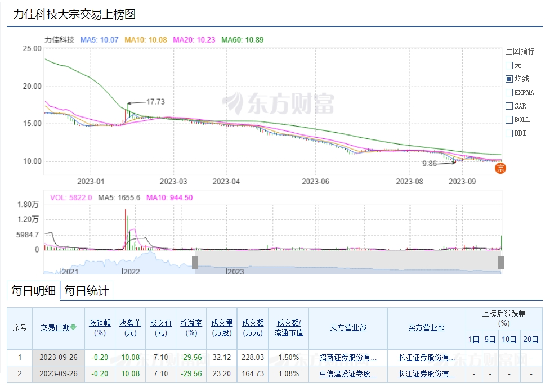
Task: Sort table by 折溢率 column header
Action: [x=191, y=327]
